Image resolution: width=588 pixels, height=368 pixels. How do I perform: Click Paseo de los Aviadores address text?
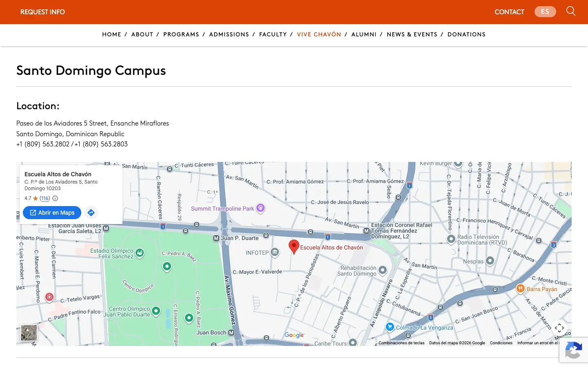[93, 123]
